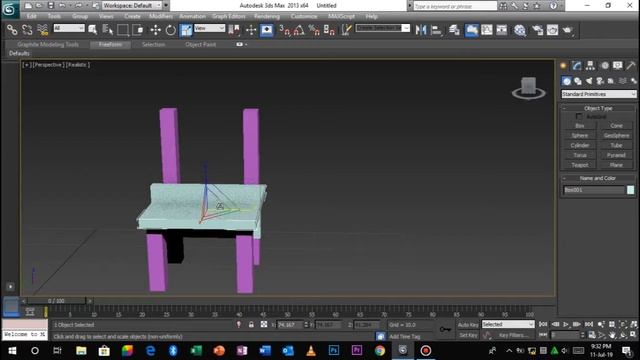The width and height of the screenshot is (640, 360).
Task: Click the Cylinder primitive button
Action: point(580,145)
